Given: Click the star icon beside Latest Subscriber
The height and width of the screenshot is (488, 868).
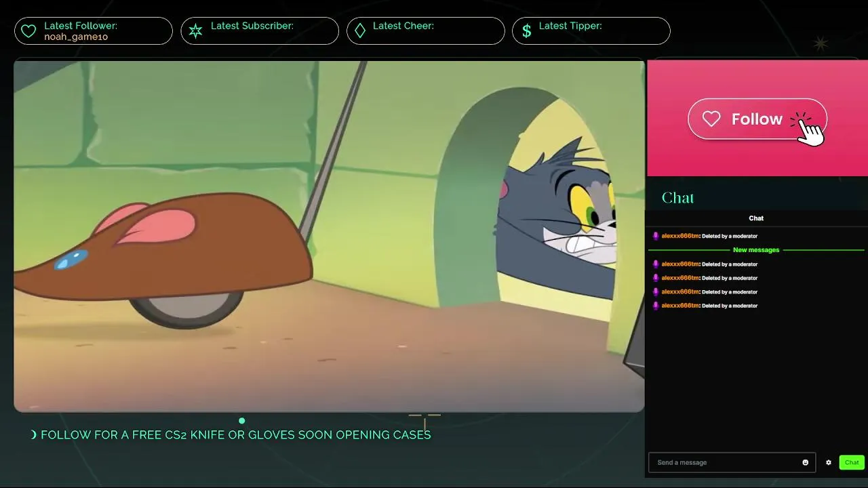Looking at the screenshot, I should click(x=195, y=31).
